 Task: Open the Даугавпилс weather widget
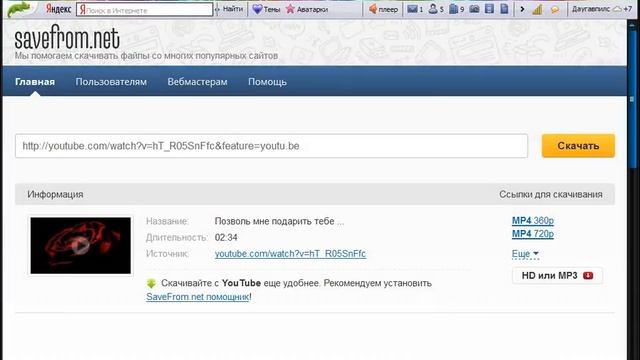point(602,9)
